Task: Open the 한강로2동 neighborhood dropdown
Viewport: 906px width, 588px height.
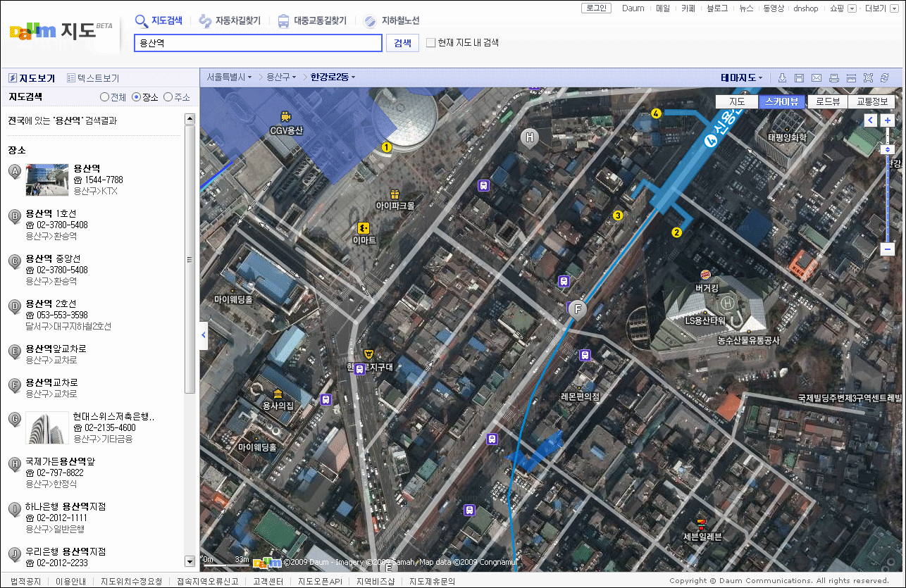Action: pyautogui.click(x=333, y=77)
